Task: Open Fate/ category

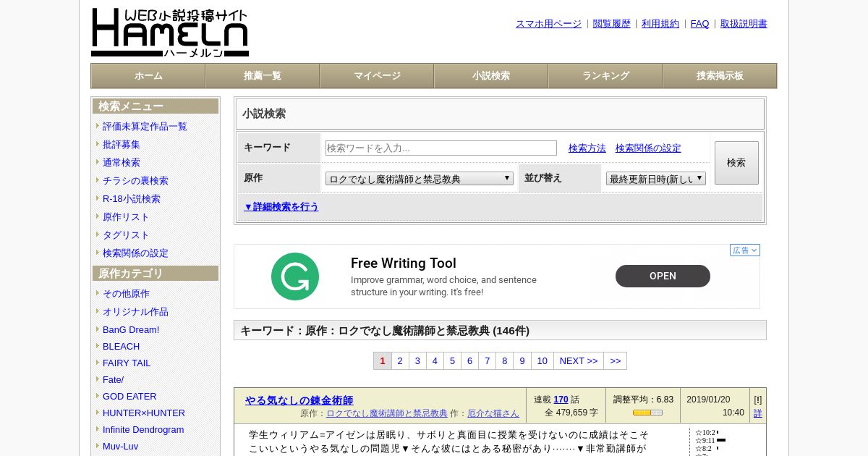Action: (x=113, y=379)
